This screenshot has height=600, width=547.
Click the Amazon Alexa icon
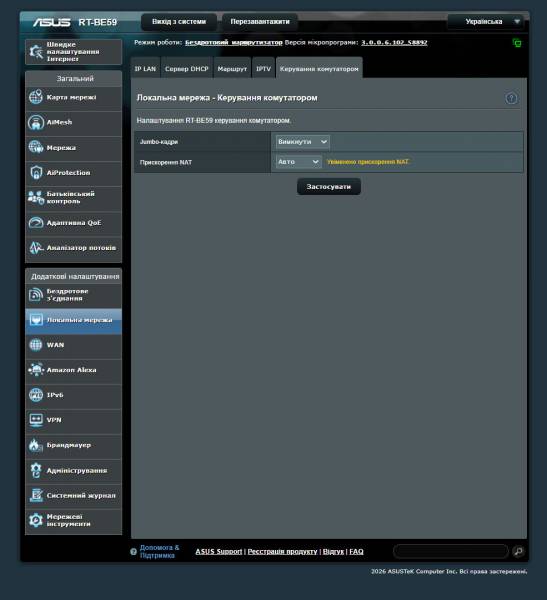point(36,370)
